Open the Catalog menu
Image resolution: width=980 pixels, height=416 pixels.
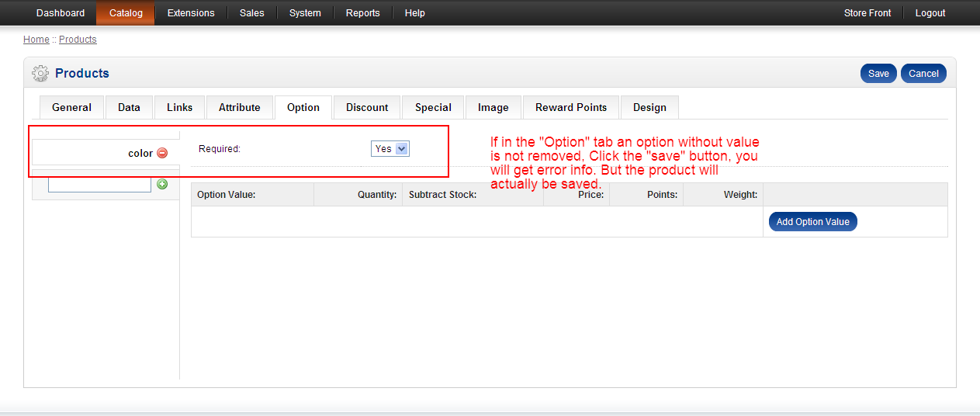click(126, 13)
